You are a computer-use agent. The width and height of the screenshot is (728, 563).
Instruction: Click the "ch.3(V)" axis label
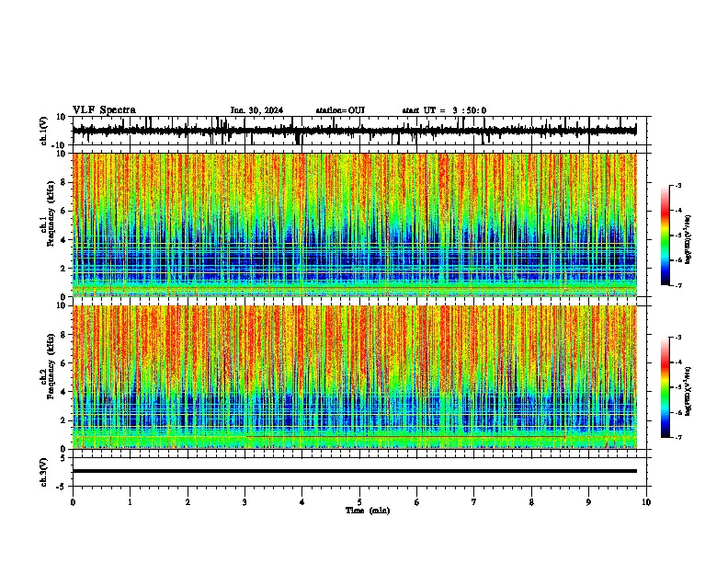[x=44, y=472]
